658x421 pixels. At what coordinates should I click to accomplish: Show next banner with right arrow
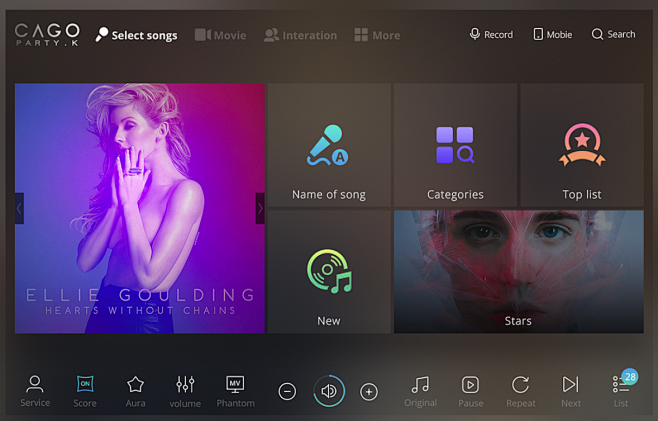(260, 208)
